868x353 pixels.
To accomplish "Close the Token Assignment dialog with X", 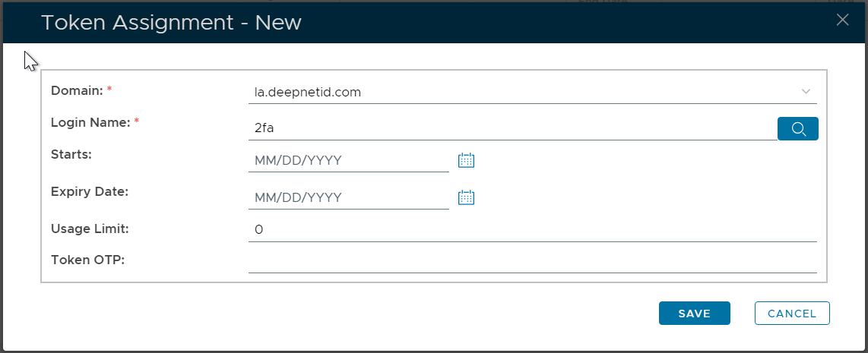I will click(x=842, y=20).
